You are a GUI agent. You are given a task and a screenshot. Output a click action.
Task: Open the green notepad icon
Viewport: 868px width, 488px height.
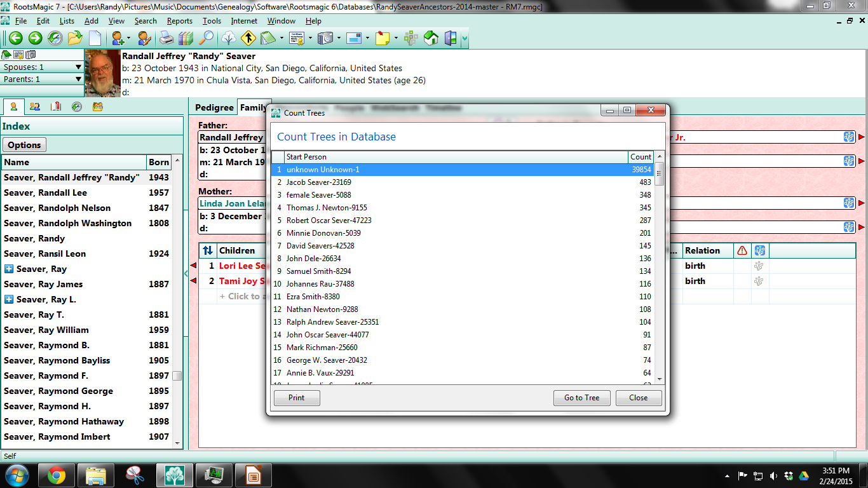click(x=267, y=38)
